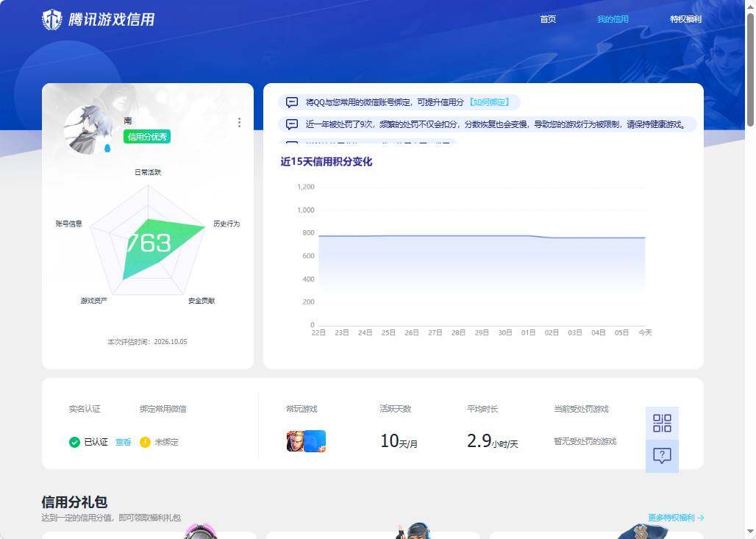Click the 未绑定 WeChat status text
756x539 pixels.
click(166, 442)
